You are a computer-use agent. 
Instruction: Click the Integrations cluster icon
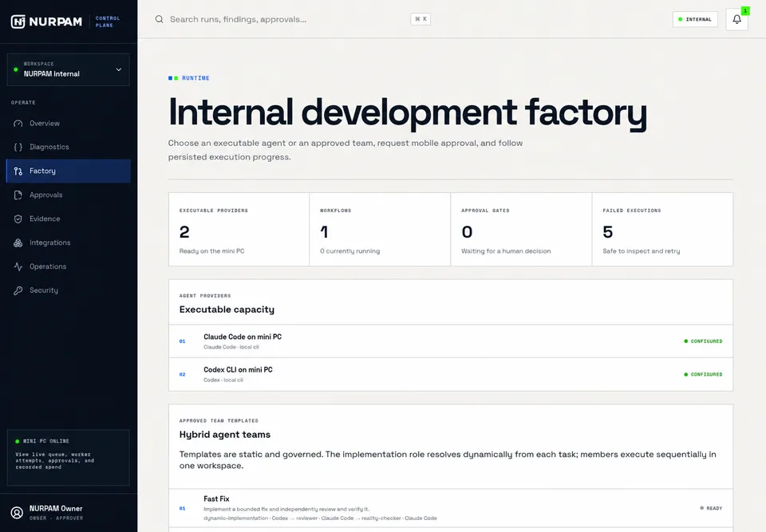coord(18,242)
